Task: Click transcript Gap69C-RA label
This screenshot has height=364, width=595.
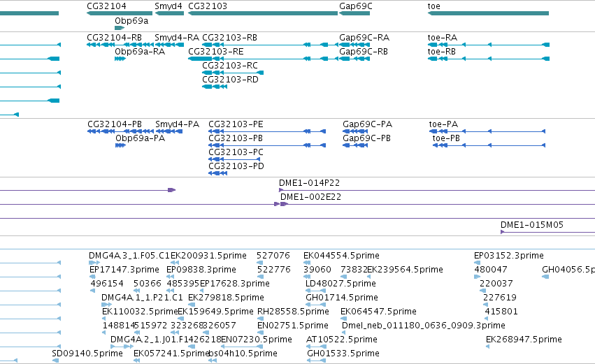Action: click(x=364, y=38)
